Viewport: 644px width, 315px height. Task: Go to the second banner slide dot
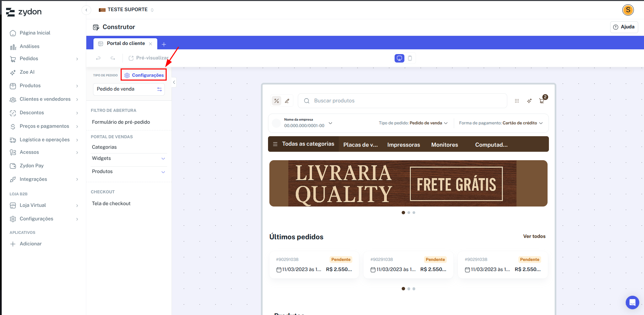[409, 213]
